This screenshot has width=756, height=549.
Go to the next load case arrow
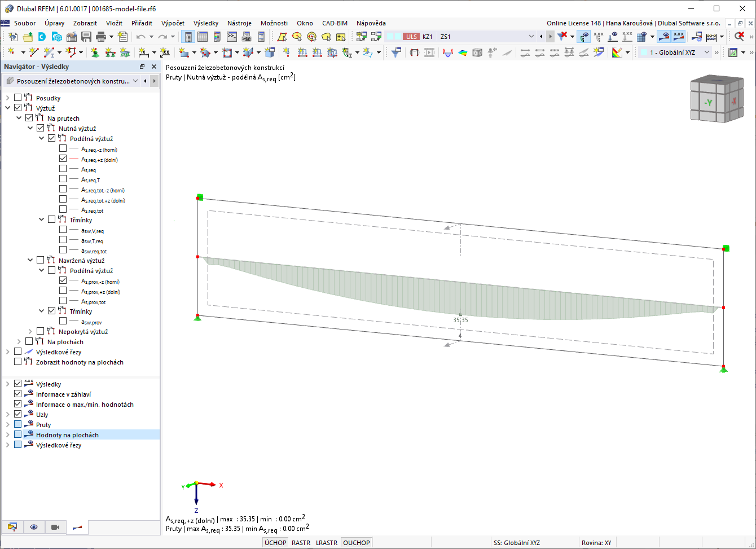coord(550,37)
